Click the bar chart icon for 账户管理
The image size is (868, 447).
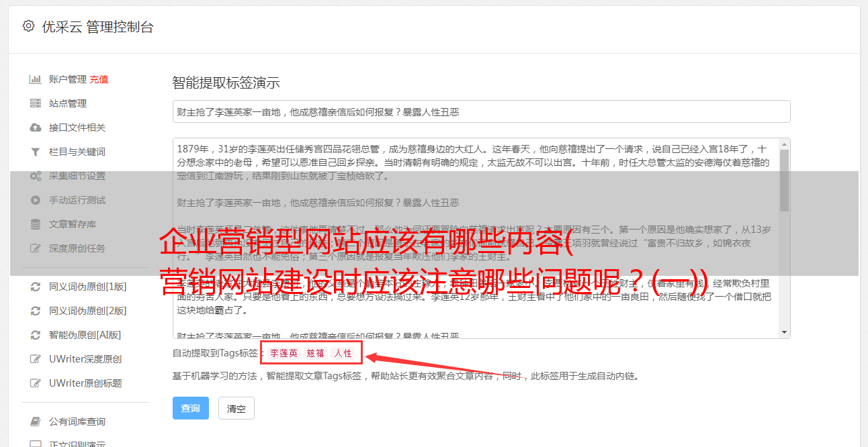(36, 79)
